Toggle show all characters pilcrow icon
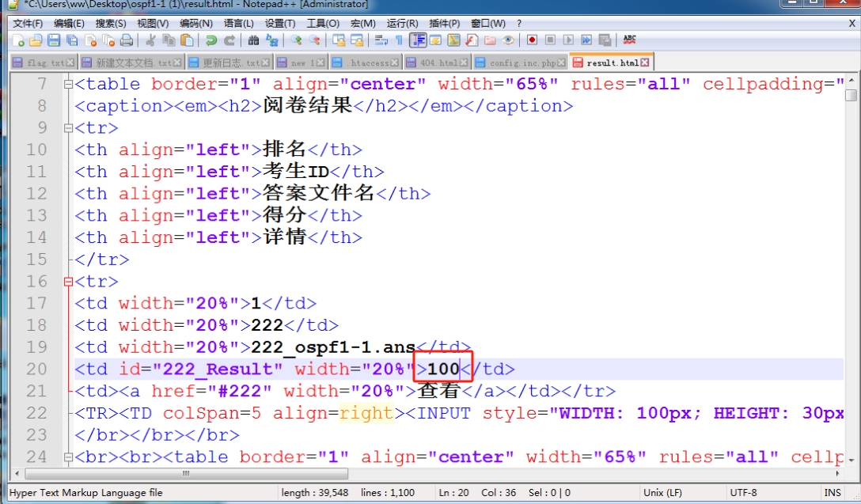This screenshot has width=861, height=504. coord(399,40)
